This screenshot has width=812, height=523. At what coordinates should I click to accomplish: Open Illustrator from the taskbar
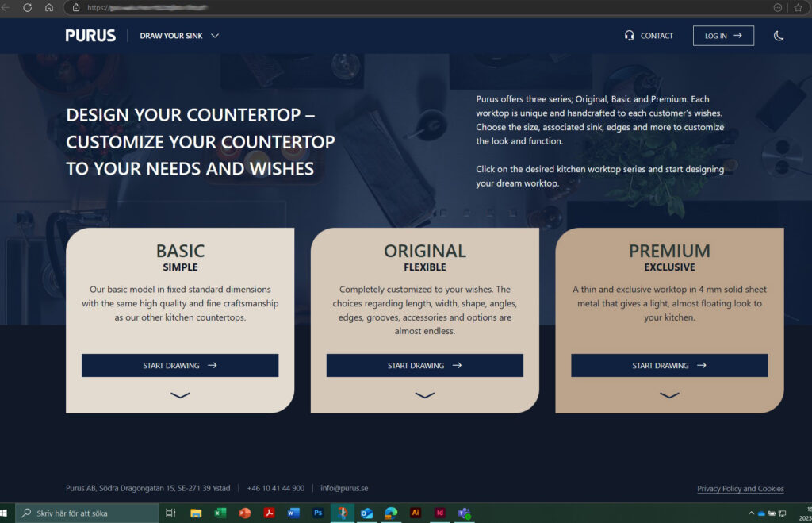click(415, 513)
